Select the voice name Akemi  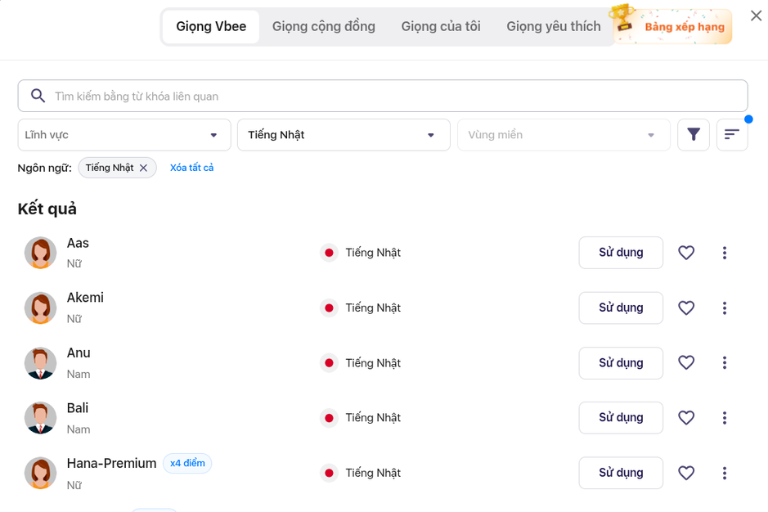tap(85, 297)
